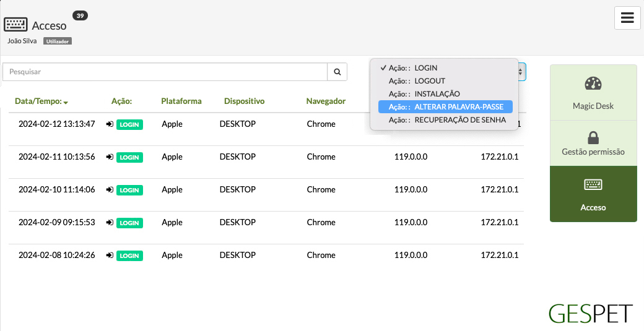Choose Ação: ALTERAR PALAVRA-PASSE option
This screenshot has width=644, height=331.
click(445, 107)
